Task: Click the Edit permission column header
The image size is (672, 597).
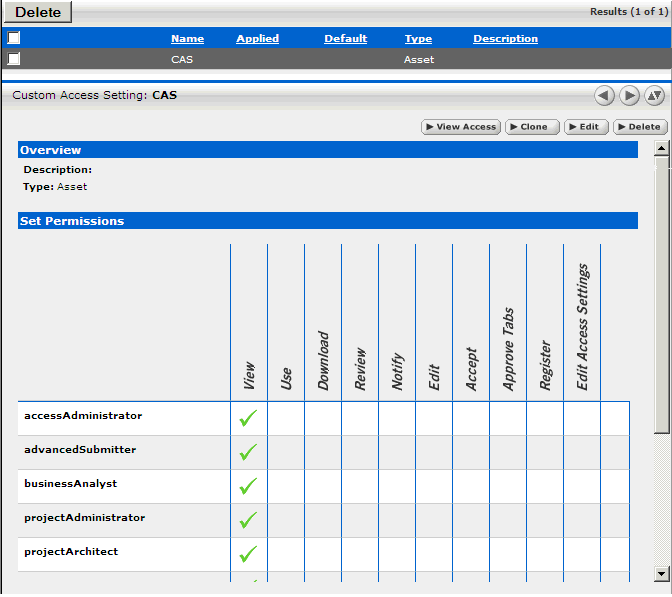Action: point(434,377)
